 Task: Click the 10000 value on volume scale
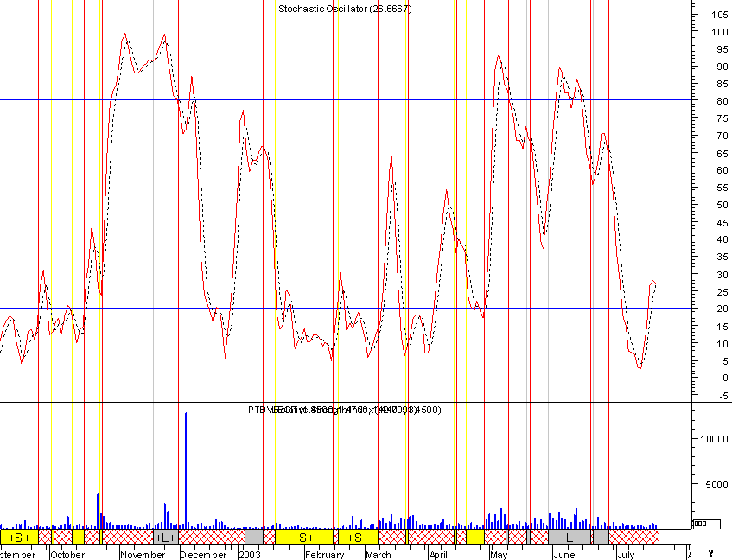(x=714, y=439)
